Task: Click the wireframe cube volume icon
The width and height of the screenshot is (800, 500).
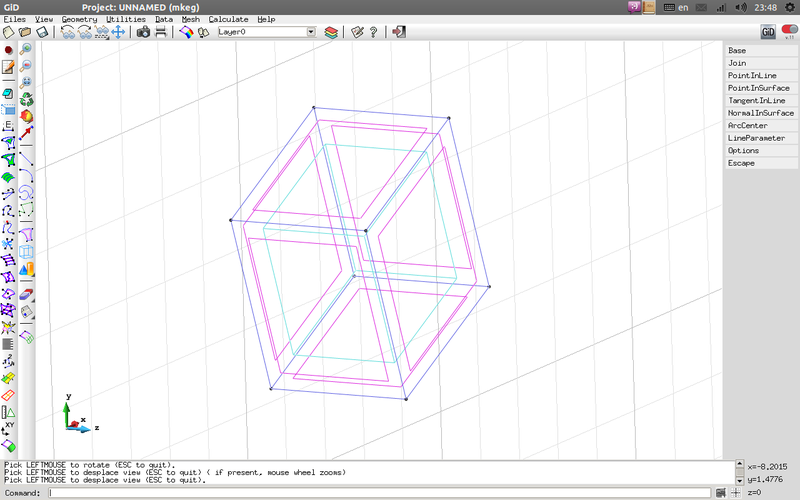Action: (x=26, y=252)
